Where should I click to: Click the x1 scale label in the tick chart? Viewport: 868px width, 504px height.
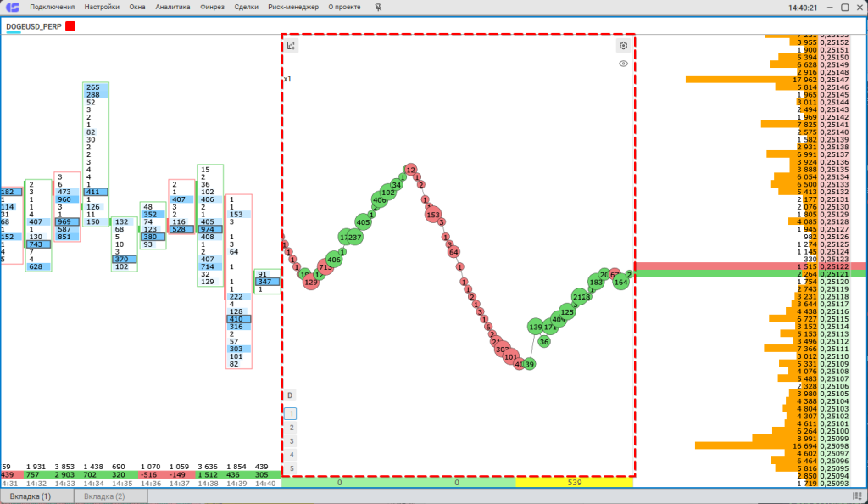pyautogui.click(x=287, y=79)
